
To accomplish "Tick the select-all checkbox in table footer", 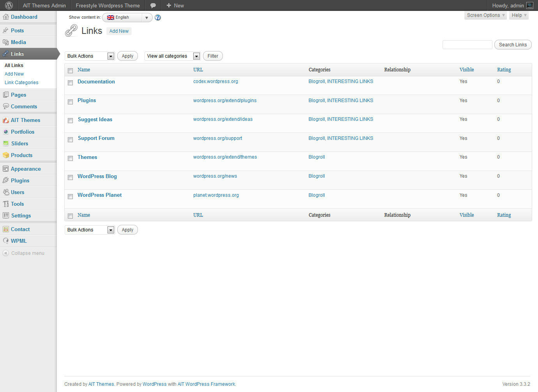I will tap(71, 216).
